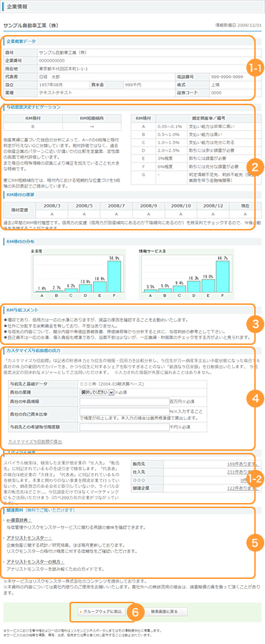Viewport: 265px width, 644px height.
Task: Select the 2008/3 column header in RM格付の推移
Action: tap(52, 206)
